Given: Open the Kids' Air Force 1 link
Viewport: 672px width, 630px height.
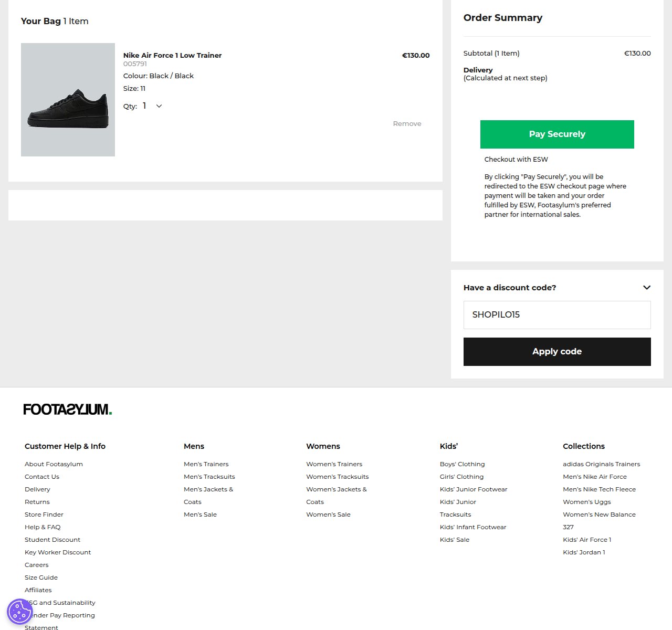Looking at the screenshot, I should 587,540.
